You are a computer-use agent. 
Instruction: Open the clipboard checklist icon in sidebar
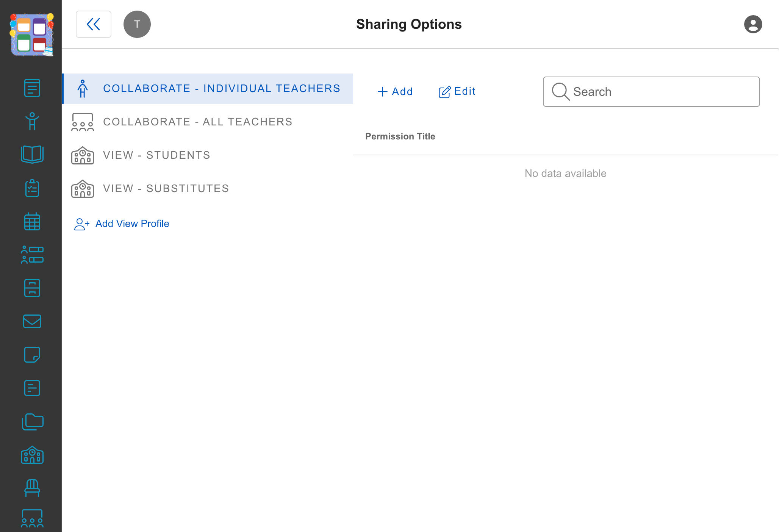(x=32, y=188)
